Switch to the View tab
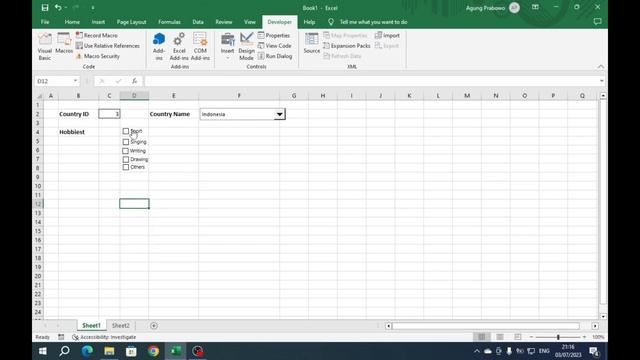Screen dimensions: 640x360 [249, 22]
